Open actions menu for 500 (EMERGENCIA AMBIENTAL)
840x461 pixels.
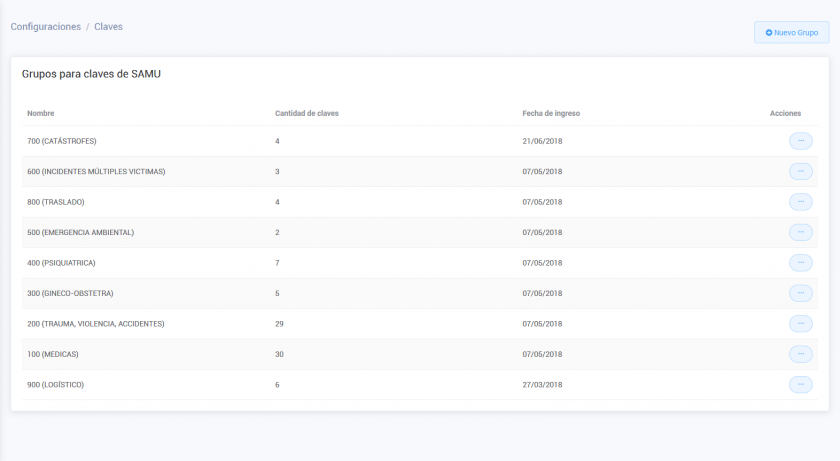(x=800, y=232)
